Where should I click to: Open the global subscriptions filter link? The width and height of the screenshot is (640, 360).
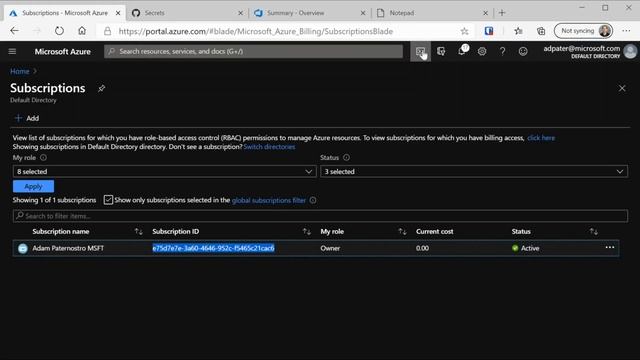click(269, 200)
